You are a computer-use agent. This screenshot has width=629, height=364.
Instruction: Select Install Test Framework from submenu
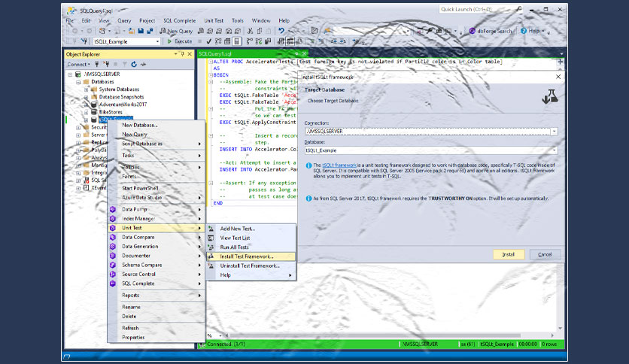pos(251,256)
